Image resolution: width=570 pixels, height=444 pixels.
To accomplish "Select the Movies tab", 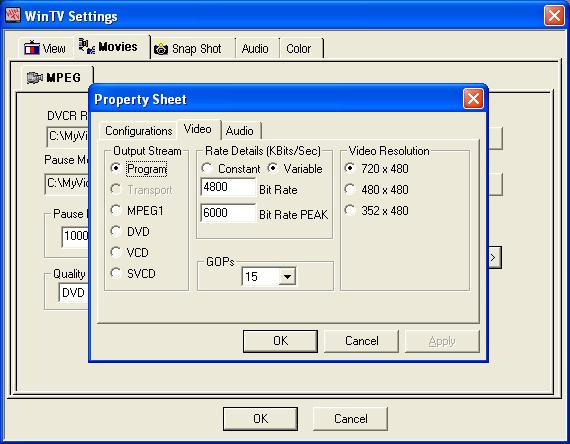I will [x=112, y=47].
